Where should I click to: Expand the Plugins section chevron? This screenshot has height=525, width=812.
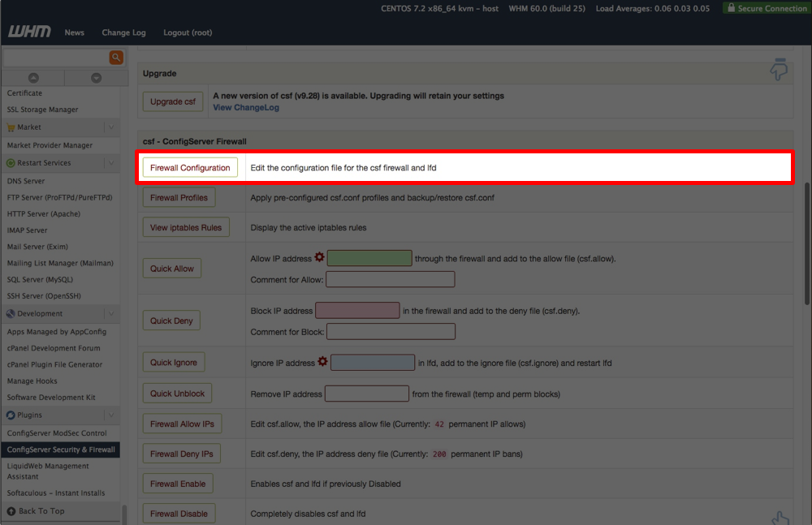tap(111, 415)
